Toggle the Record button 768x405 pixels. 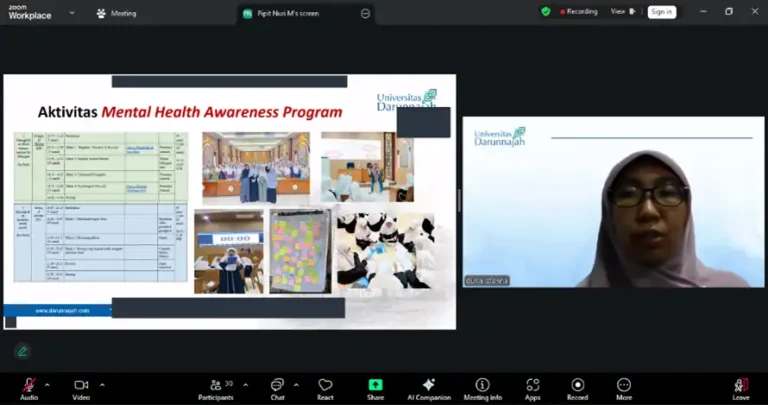577,385
